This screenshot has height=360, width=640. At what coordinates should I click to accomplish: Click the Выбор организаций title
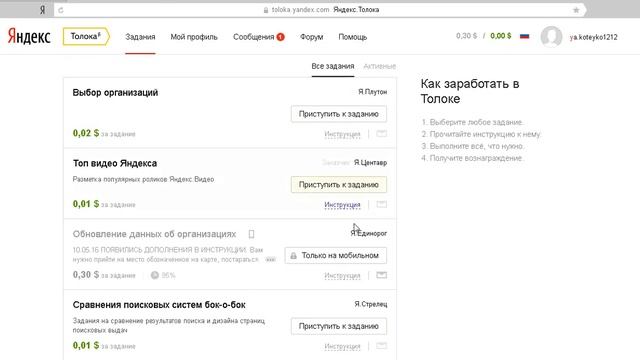pos(115,93)
